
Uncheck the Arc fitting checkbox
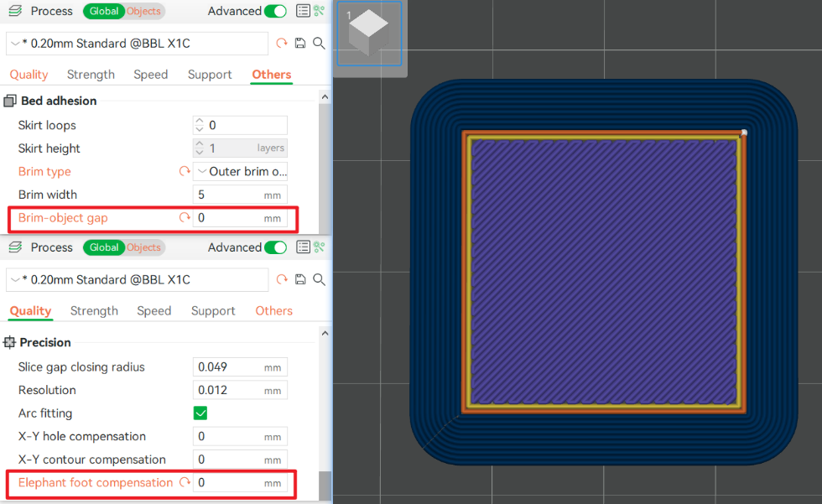[x=200, y=413]
